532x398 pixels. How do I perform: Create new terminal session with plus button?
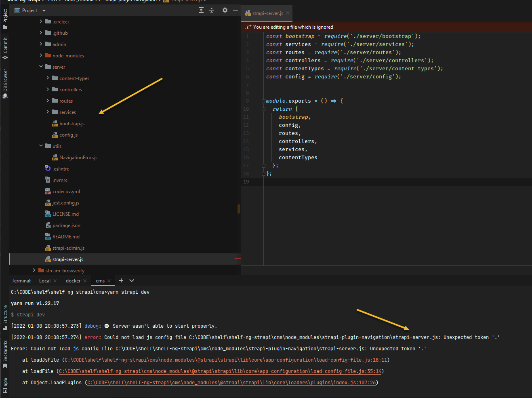[x=121, y=280]
